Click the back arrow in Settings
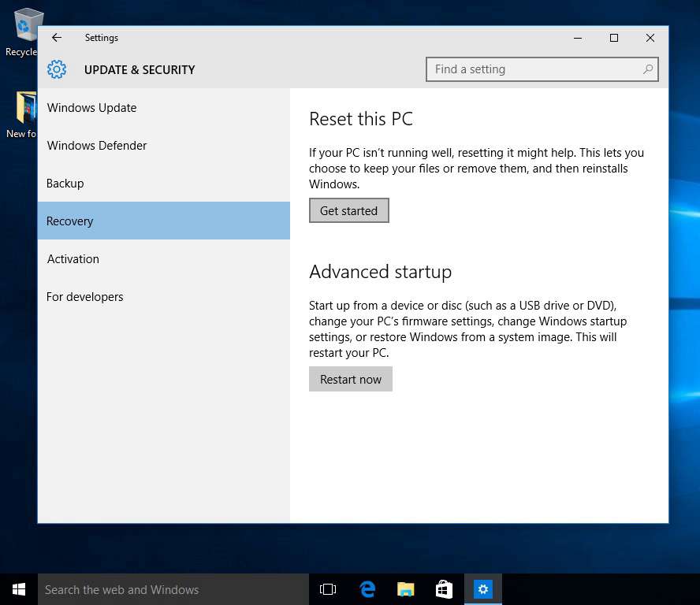 click(x=56, y=37)
